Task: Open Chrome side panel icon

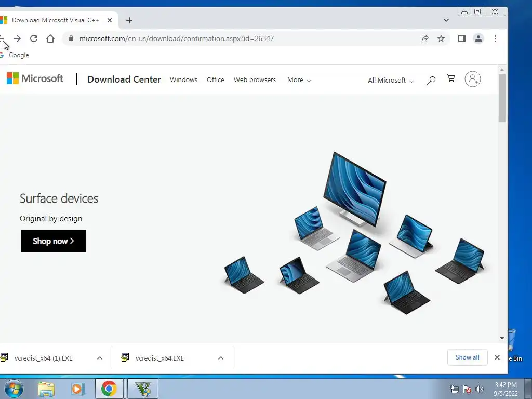Action: tap(461, 38)
